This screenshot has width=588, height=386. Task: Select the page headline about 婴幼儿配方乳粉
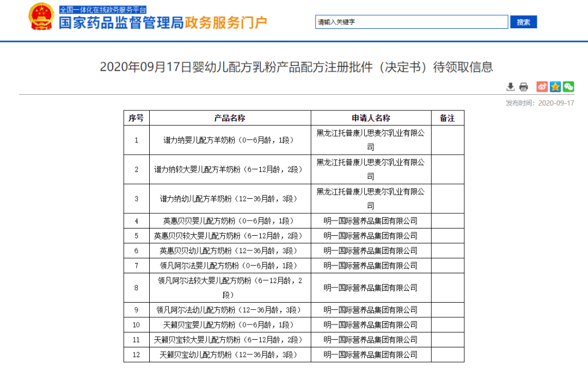pos(296,67)
